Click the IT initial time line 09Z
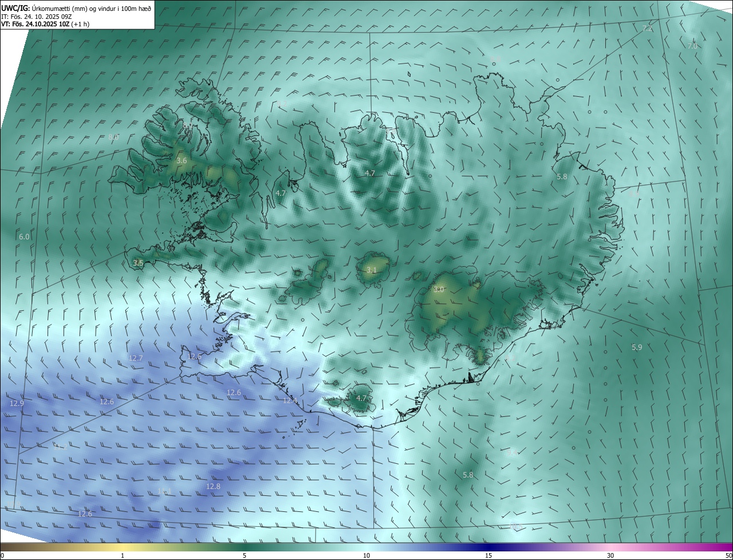733x560 pixels. coord(37,16)
